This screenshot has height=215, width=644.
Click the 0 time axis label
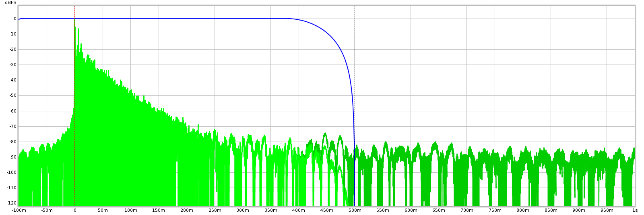(x=74, y=210)
